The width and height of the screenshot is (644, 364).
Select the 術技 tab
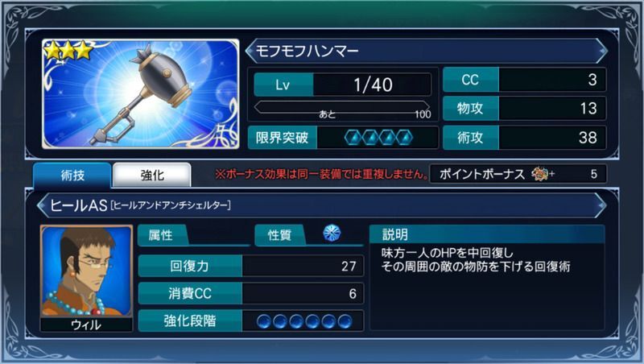tap(72, 175)
